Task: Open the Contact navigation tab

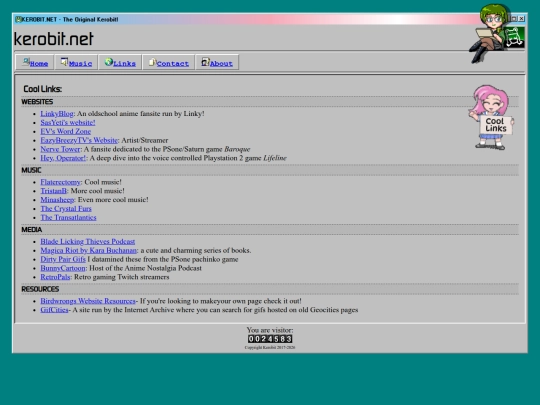Action: point(168,62)
